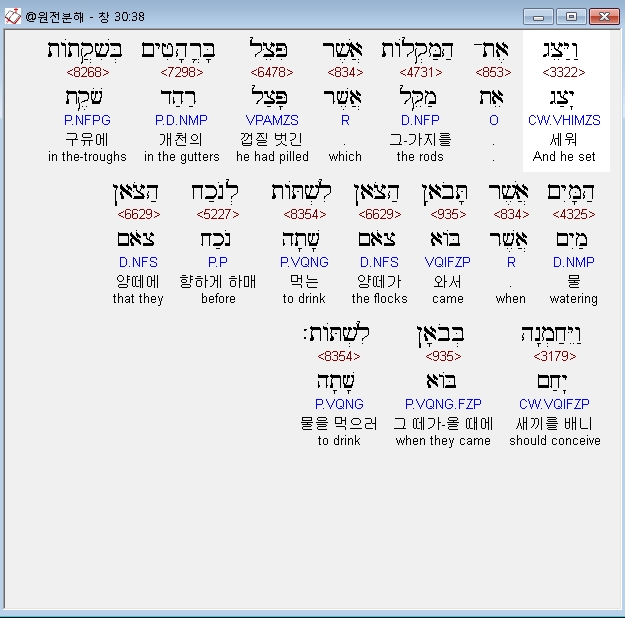Click the Korean gloss 와서
Viewport: 625px width, 618px height.
pos(447,281)
